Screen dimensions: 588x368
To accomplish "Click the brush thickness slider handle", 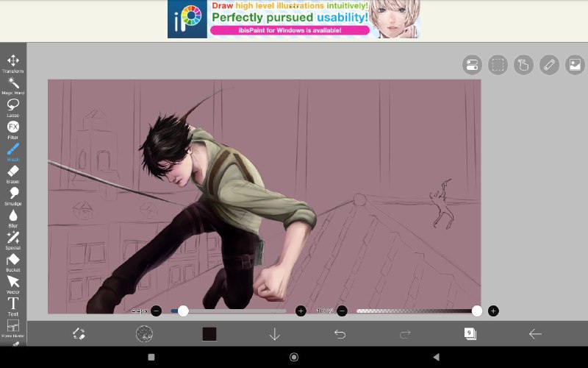I will 183,311.
